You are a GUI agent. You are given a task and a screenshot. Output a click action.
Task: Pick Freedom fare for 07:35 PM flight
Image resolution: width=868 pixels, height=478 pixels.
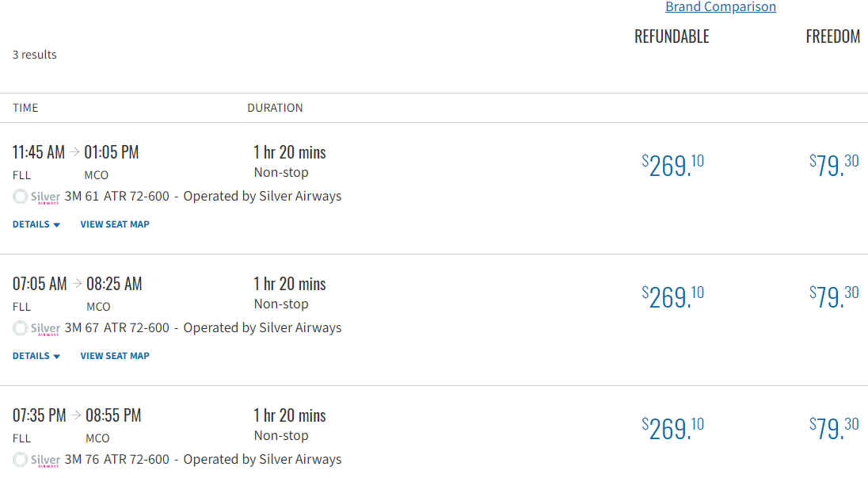tap(834, 428)
